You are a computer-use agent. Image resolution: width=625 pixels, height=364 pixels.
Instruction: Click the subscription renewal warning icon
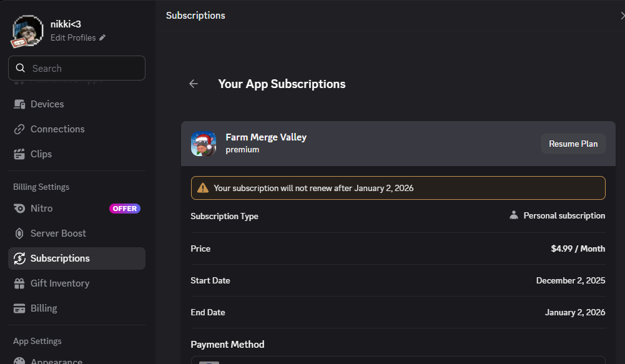(203, 188)
